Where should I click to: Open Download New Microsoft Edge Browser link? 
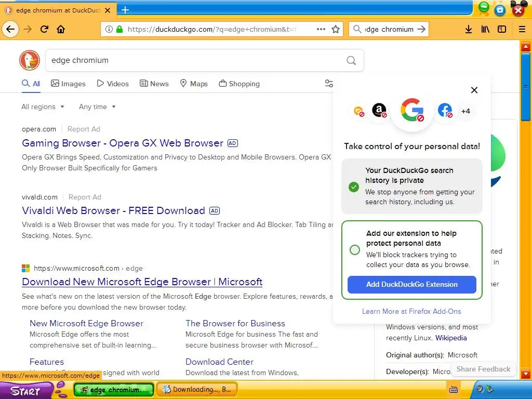[x=142, y=282]
